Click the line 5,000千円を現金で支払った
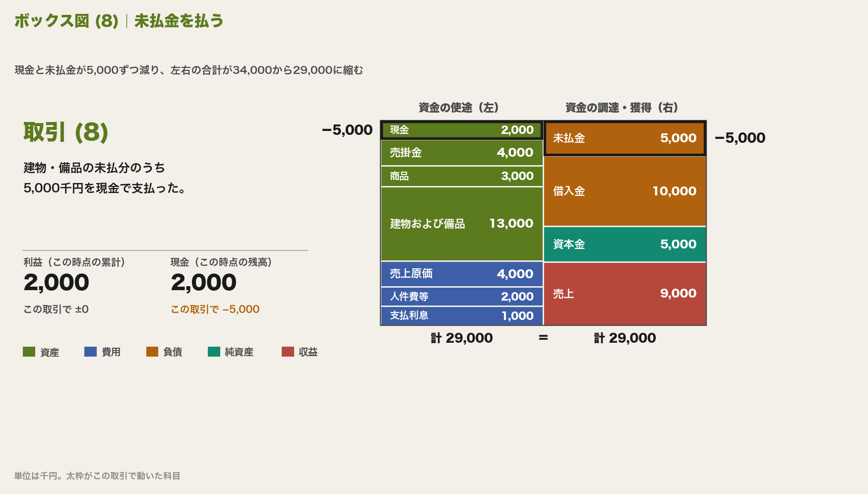 105,188
